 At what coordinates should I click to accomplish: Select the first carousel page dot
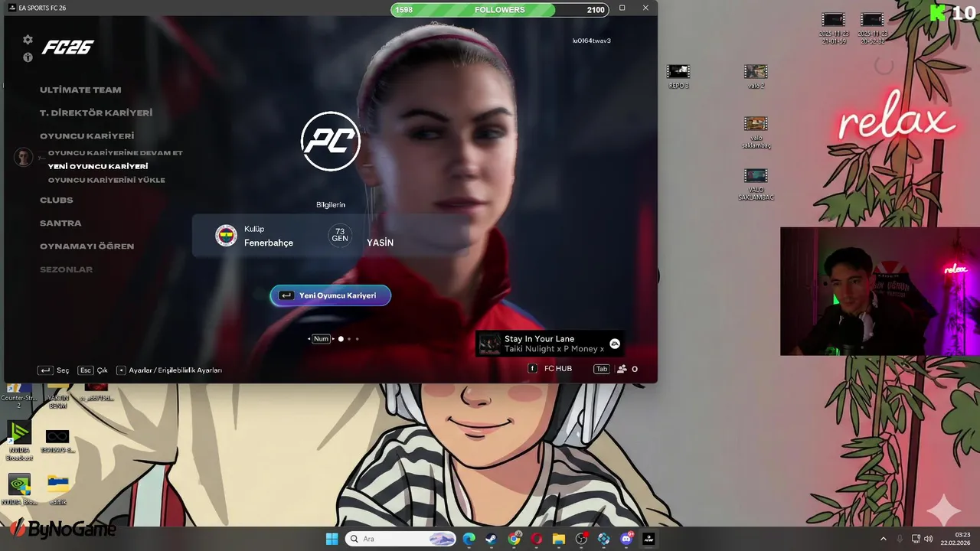point(341,339)
